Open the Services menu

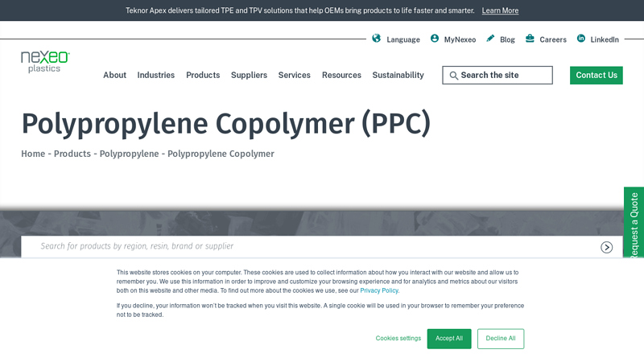point(294,75)
